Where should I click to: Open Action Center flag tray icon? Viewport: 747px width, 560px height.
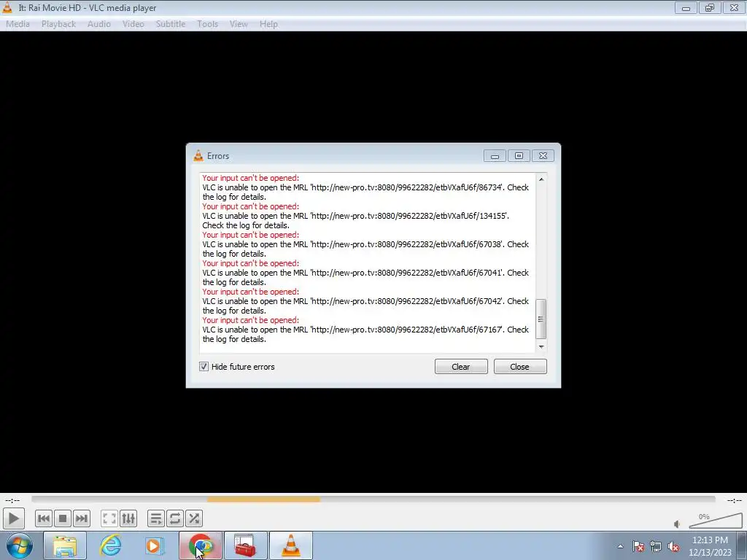(x=638, y=546)
